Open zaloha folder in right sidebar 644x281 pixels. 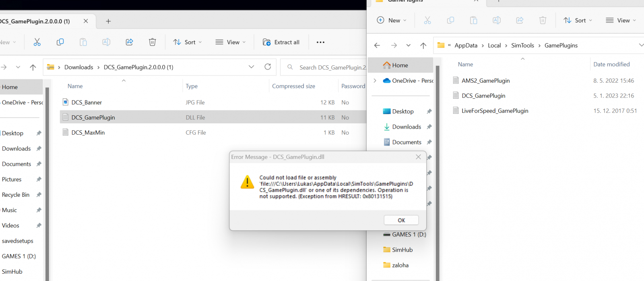(400, 265)
